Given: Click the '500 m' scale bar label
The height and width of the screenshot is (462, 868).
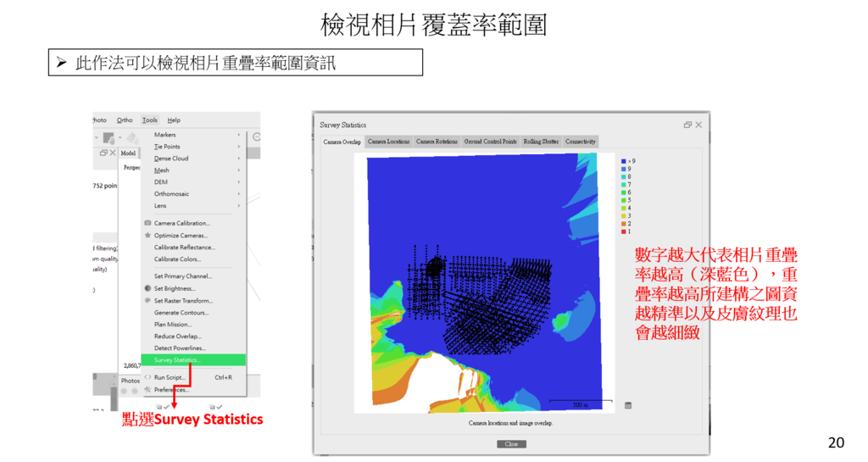Looking at the screenshot, I should click(580, 405).
